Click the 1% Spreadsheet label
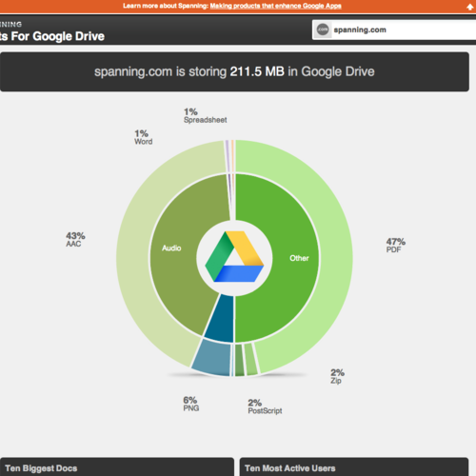Image resolution: width=476 pixels, height=476 pixels. click(206, 116)
